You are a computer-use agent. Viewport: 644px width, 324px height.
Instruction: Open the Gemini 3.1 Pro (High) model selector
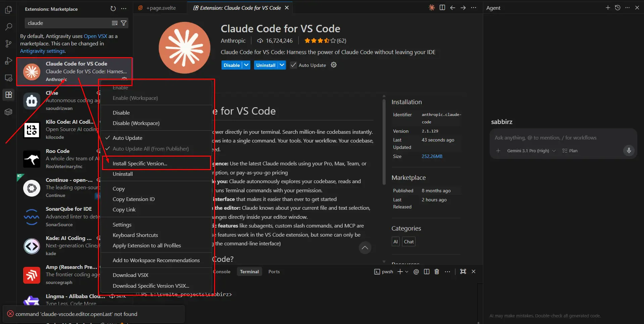(531, 151)
